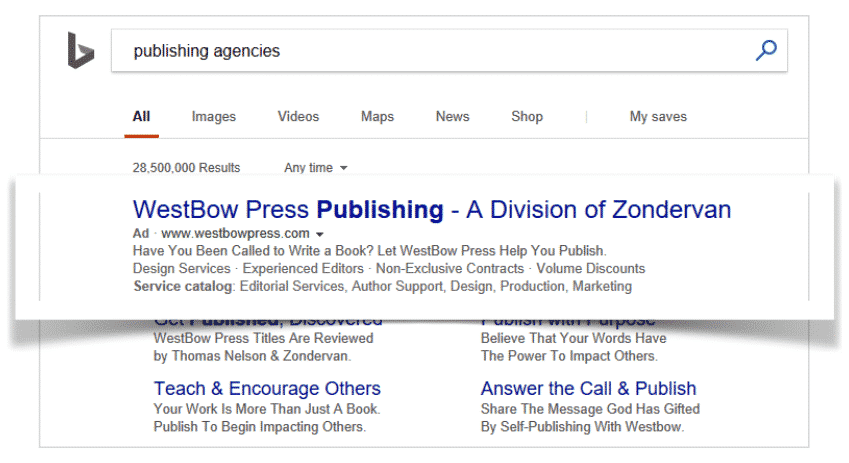Image resolution: width=849 pixels, height=463 pixels.
Task: Switch to the Videos tab
Action: click(x=298, y=116)
